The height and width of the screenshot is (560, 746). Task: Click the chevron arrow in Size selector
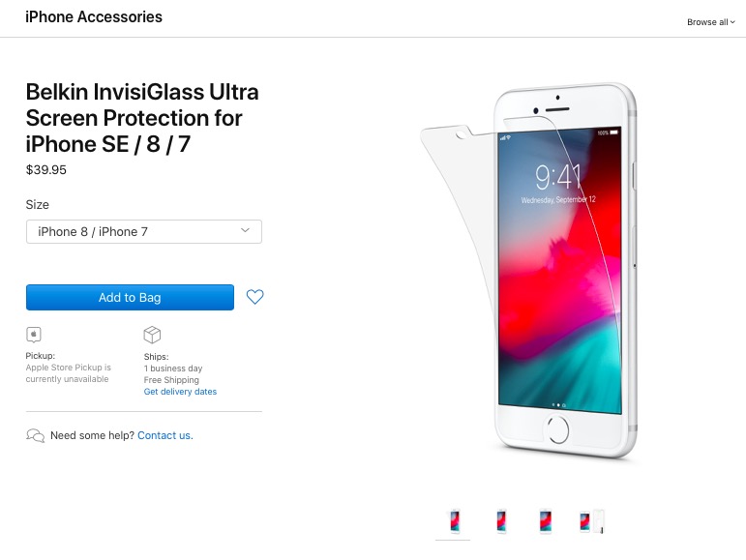pos(245,230)
